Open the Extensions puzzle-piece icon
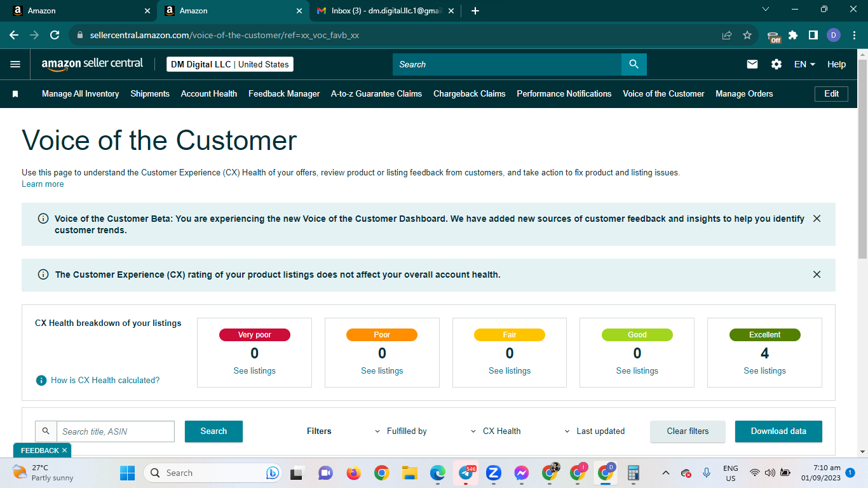The width and height of the screenshot is (868, 488). pos(793,36)
